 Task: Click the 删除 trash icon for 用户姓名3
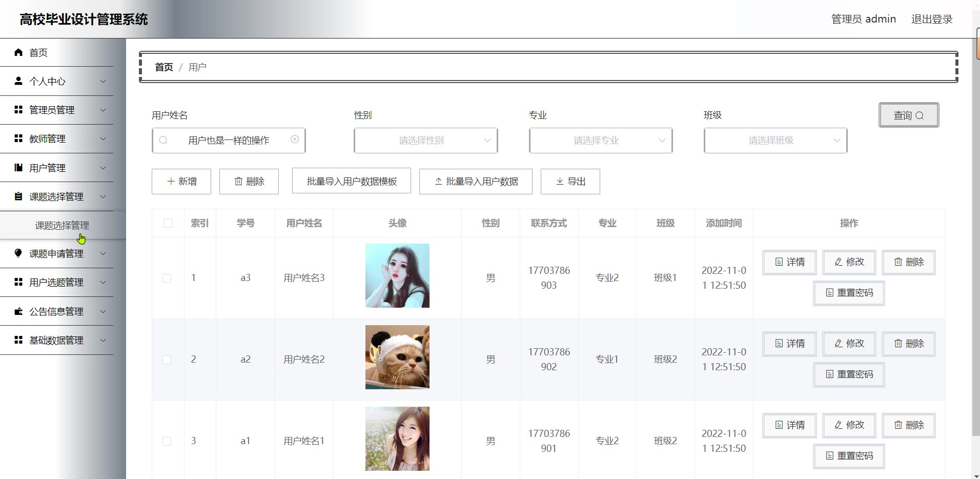899,262
